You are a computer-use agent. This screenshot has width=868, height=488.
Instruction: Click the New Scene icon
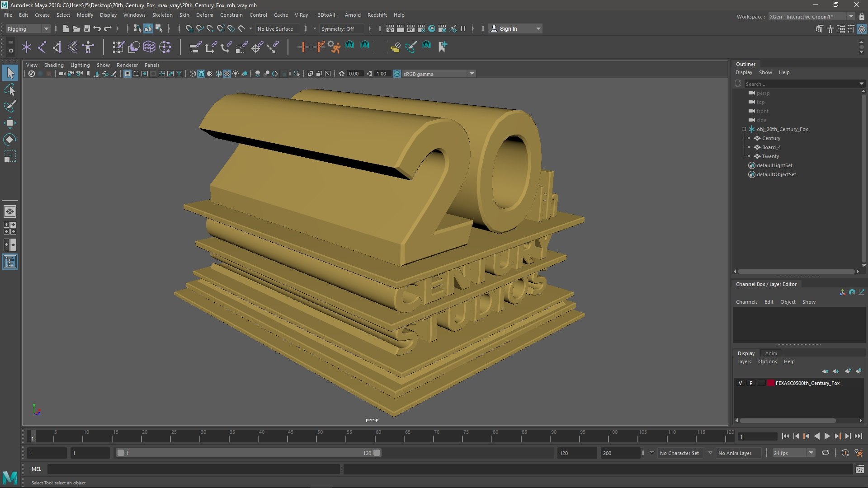[66, 28]
